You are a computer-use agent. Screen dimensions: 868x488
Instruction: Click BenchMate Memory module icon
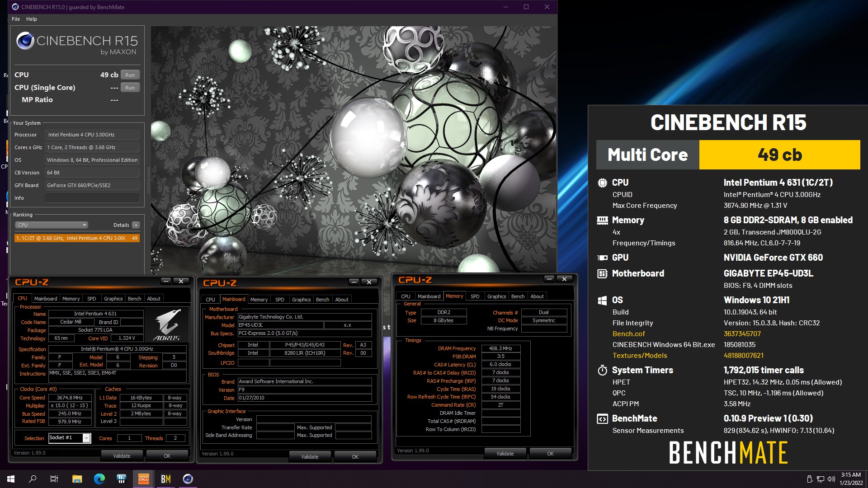pos(602,221)
